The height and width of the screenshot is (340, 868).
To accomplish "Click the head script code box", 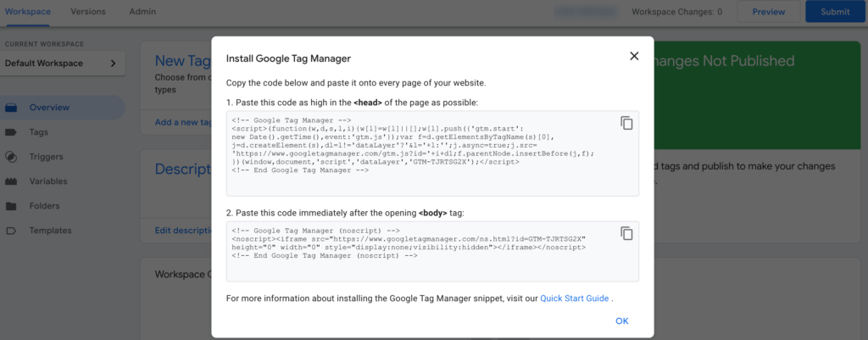I will tap(432, 153).
